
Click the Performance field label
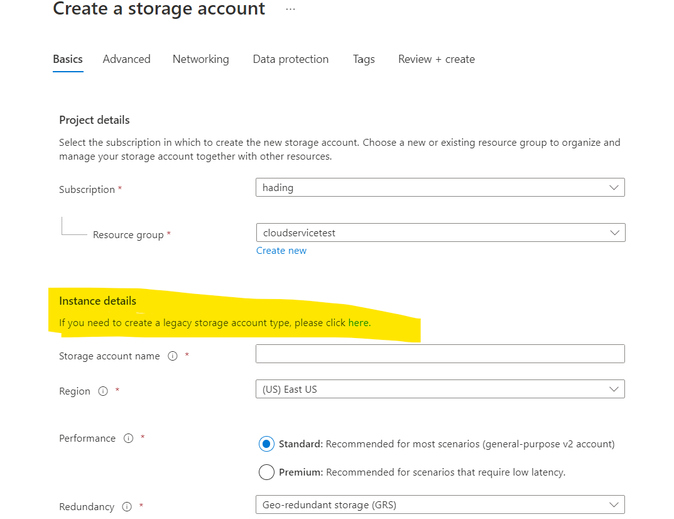pyautogui.click(x=87, y=438)
